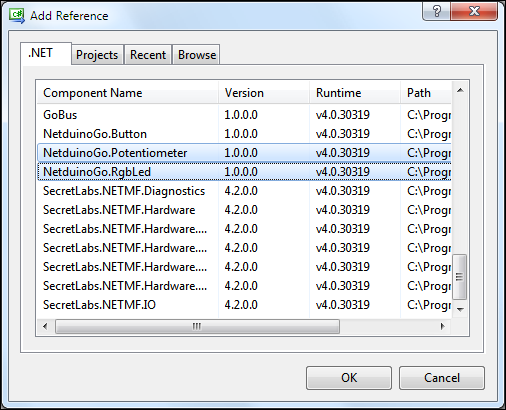Select the GoBus component
The height and width of the screenshot is (410, 506).
point(244,115)
